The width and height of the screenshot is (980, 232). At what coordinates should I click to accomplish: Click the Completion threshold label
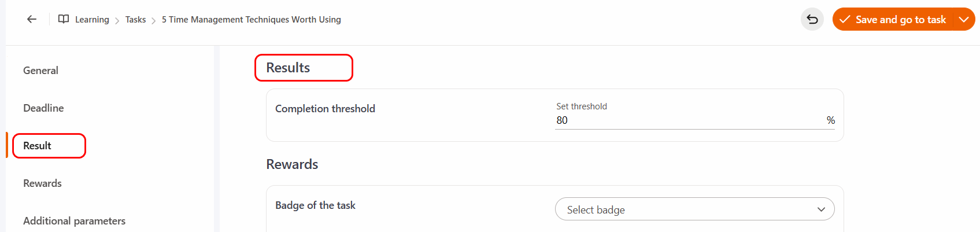click(325, 109)
